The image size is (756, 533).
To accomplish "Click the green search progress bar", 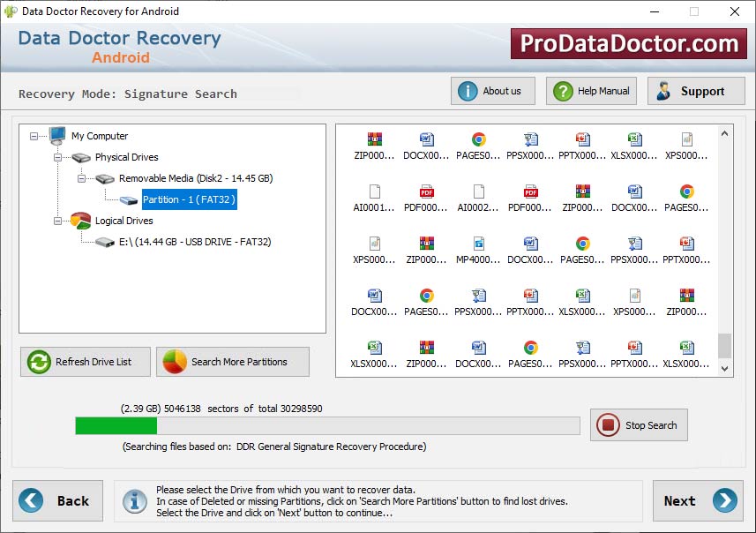I will [115, 425].
